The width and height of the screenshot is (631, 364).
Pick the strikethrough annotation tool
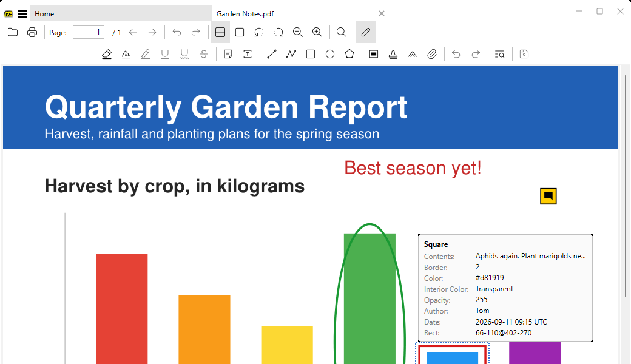pyautogui.click(x=204, y=55)
